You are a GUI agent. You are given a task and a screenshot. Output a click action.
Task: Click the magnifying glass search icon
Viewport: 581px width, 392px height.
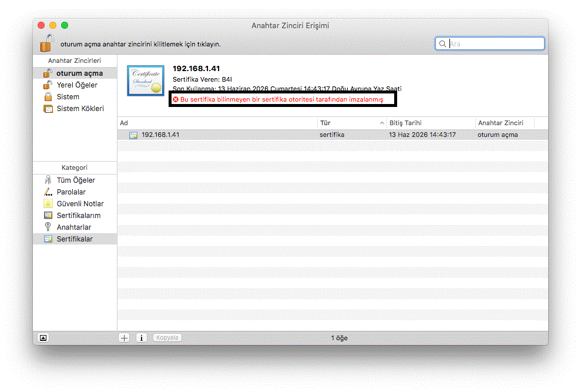tap(442, 43)
